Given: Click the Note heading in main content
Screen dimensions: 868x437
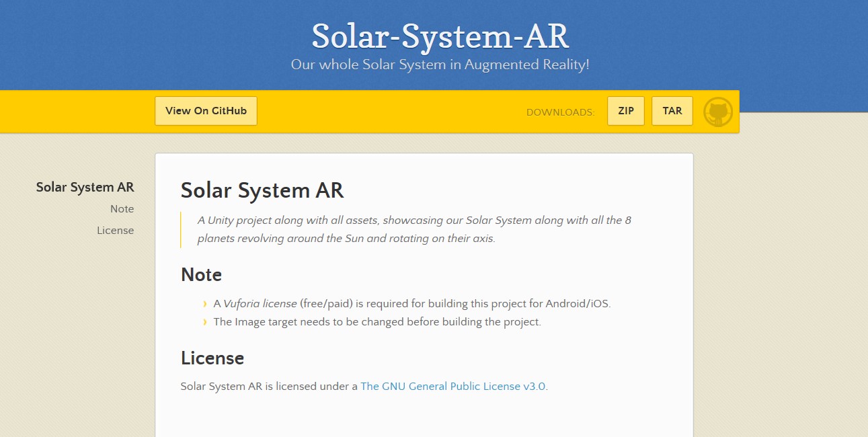Looking at the screenshot, I should [x=201, y=275].
